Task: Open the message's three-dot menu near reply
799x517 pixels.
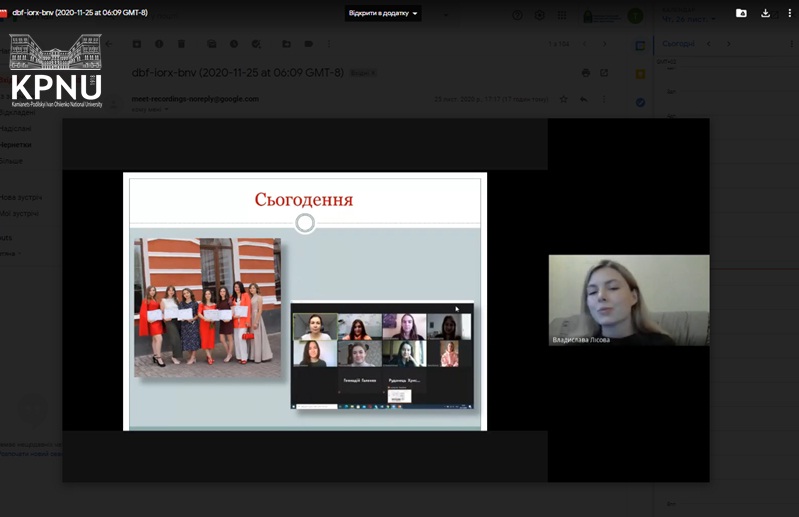Action: 604,99
